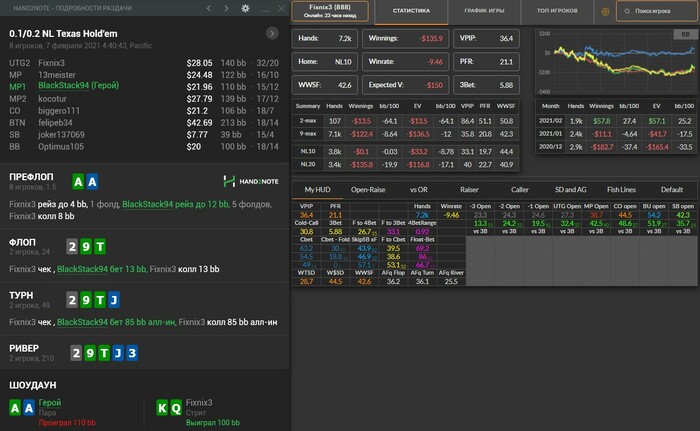
Task: Go to the previous hand with the left arrow
Action: (209, 8)
